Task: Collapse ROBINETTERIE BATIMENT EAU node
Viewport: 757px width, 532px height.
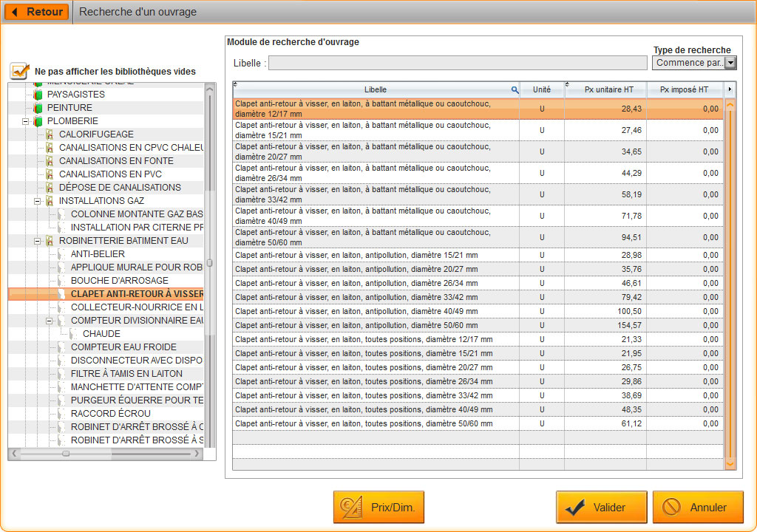Action: pyautogui.click(x=38, y=241)
